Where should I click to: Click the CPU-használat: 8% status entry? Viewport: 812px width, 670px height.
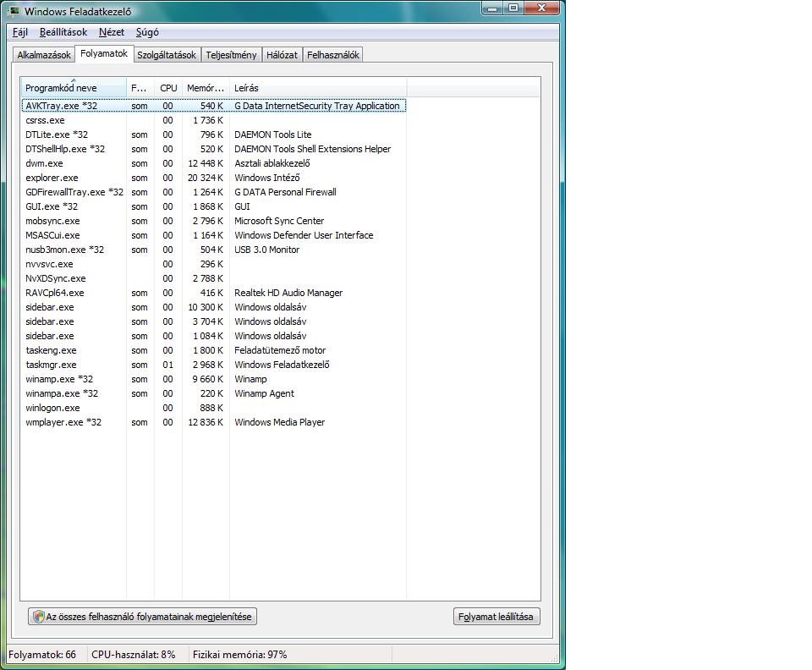click(x=134, y=655)
